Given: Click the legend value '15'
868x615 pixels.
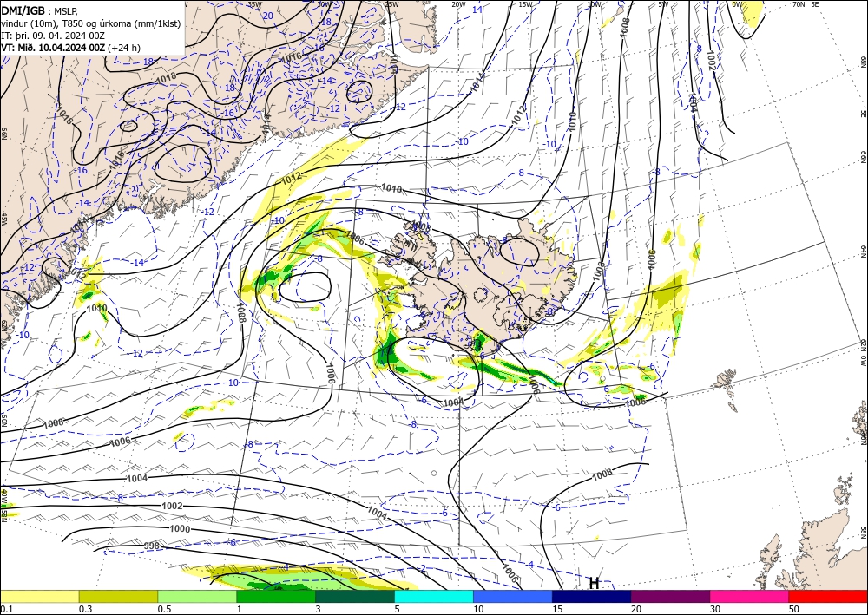Looking at the screenshot, I should (557, 609).
